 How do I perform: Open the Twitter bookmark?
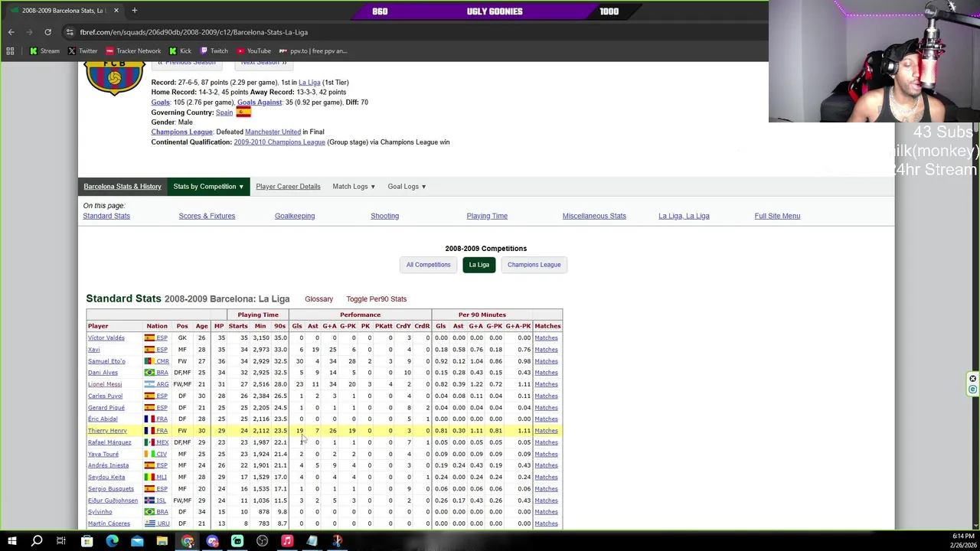pos(83,51)
